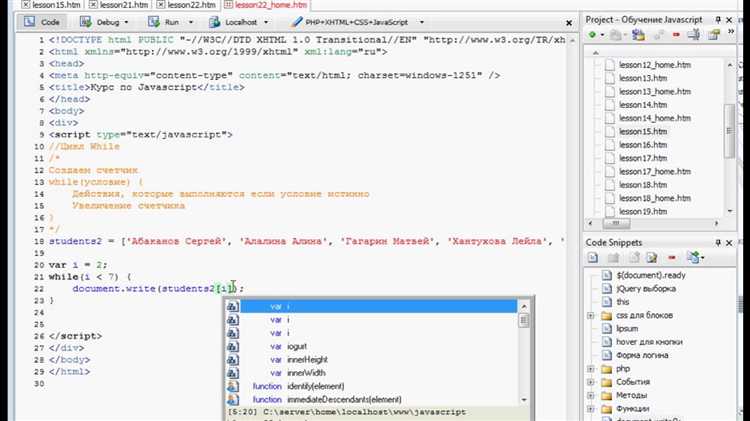This screenshot has width=750, height=421.
Task: Close the lesson21.htm tab with its x icon
Action: pos(93,5)
